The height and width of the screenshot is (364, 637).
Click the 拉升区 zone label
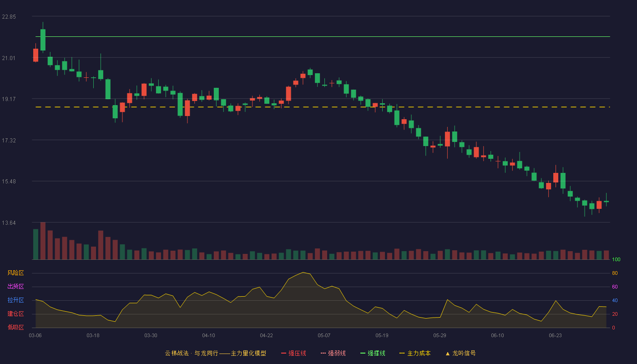[x=15, y=300]
